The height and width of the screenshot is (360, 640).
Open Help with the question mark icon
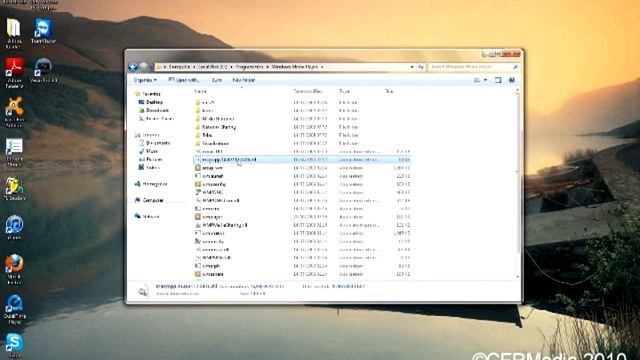point(511,80)
